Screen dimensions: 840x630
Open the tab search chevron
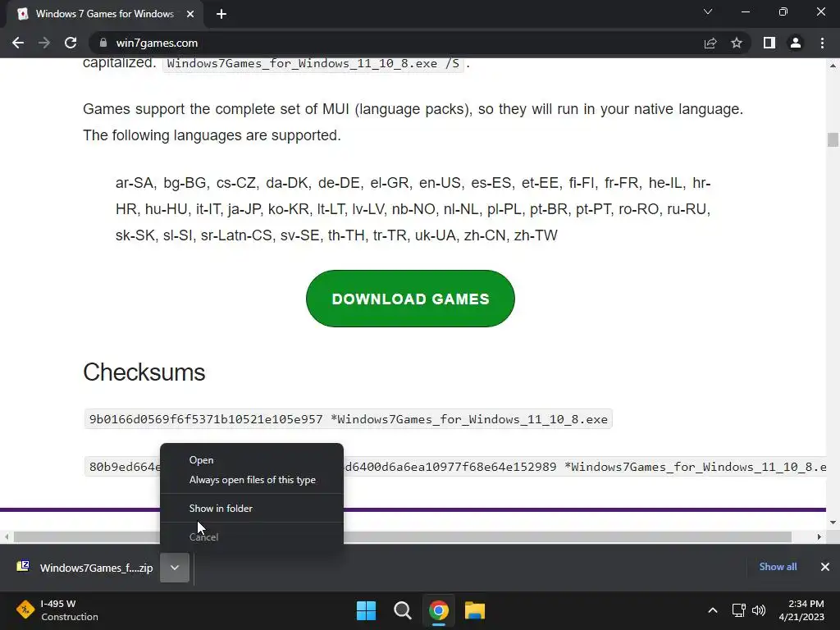(x=708, y=11)
